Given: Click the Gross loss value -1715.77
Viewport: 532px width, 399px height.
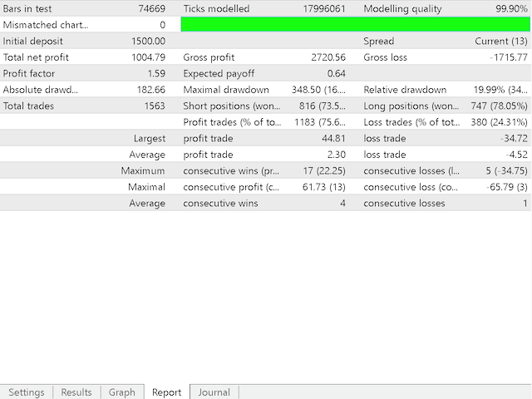Looking at the screenshot, I should point(509,57).
